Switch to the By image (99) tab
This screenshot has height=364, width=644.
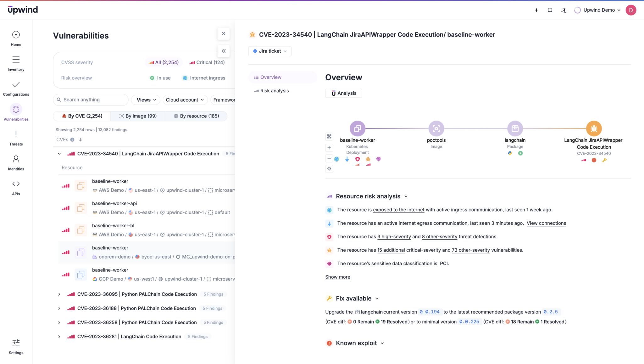[x=138, y=116]
